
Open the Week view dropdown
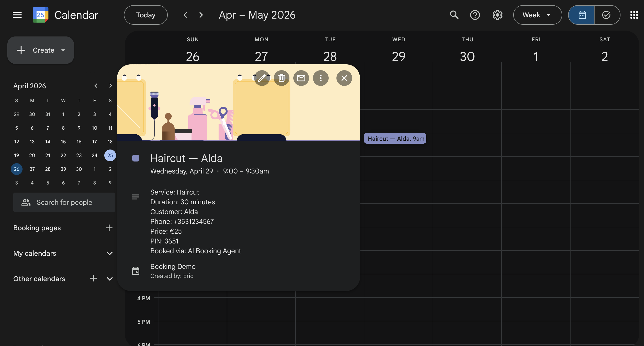click(x=537, y=15)
